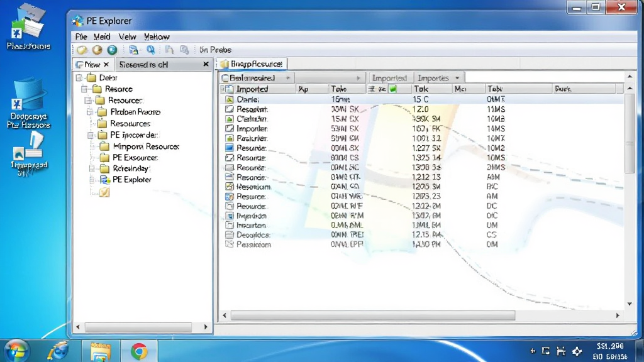Open the Meid menu

101,37
